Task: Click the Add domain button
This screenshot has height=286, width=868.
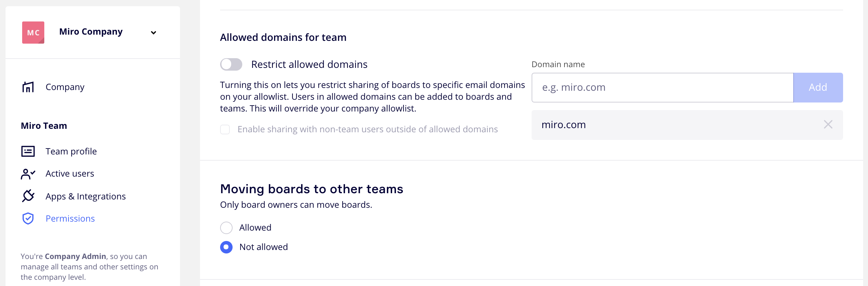Action: tap(818, 88)
